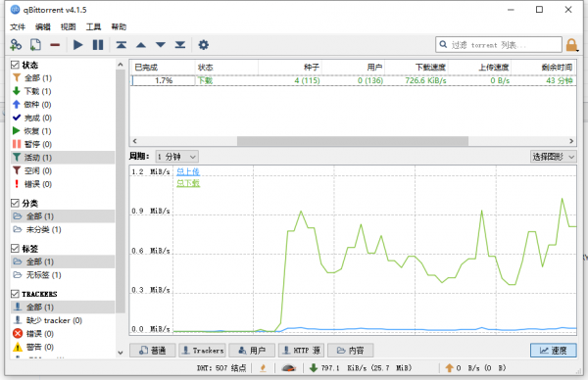
Task: Toggle the TRACKERS section checkbox
Action: click(x=15, y=294)
